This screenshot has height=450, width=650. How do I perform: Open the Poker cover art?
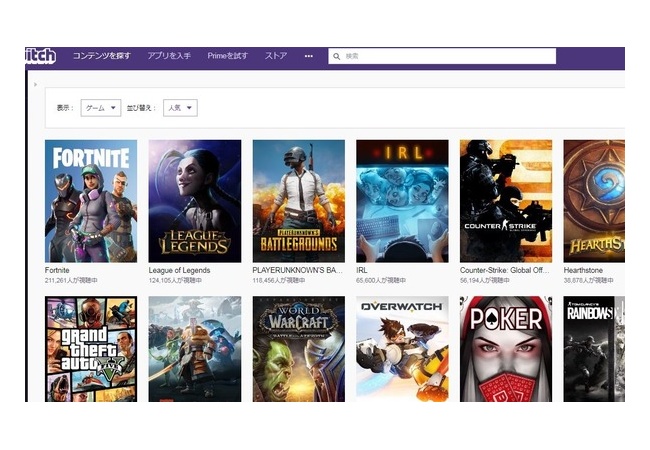coord(506,349)
